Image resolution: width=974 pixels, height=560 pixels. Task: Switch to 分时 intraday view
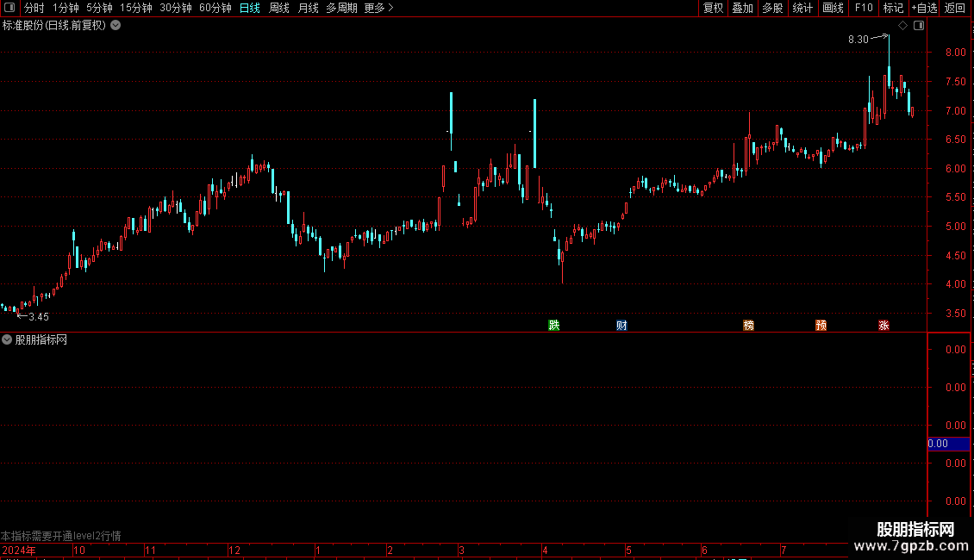(34, 8)
